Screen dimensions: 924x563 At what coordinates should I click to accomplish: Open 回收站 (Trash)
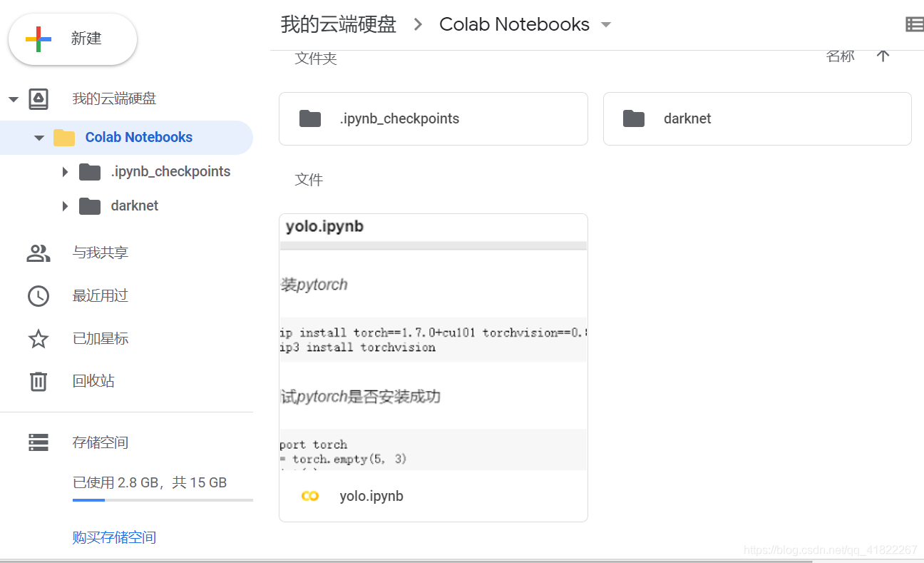tap(93, 381)
